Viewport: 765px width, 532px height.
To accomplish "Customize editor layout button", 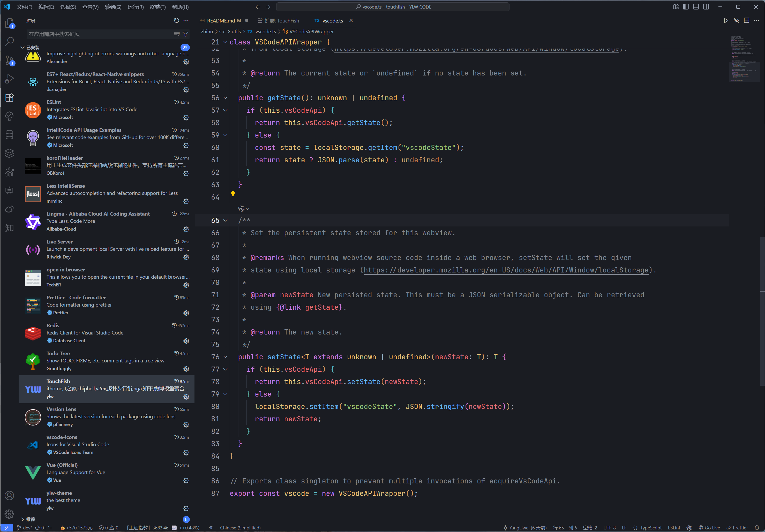I will click(x=676, y=7).
